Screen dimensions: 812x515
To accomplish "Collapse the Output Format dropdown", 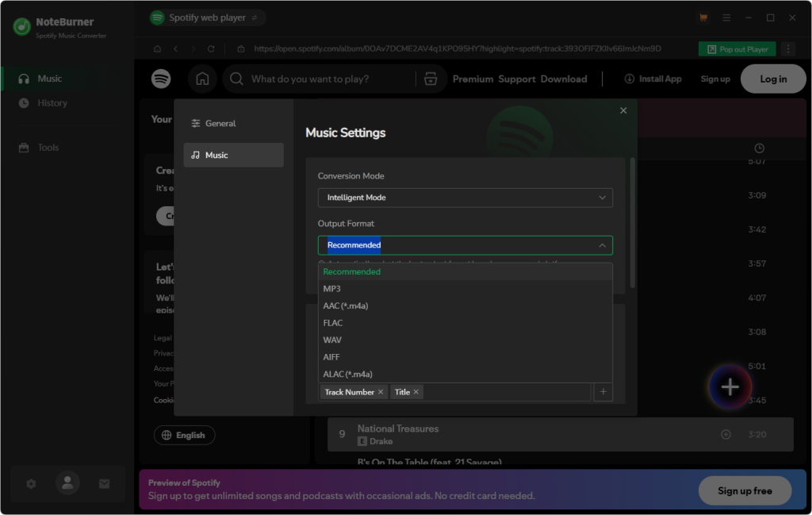I will point(465,245).
